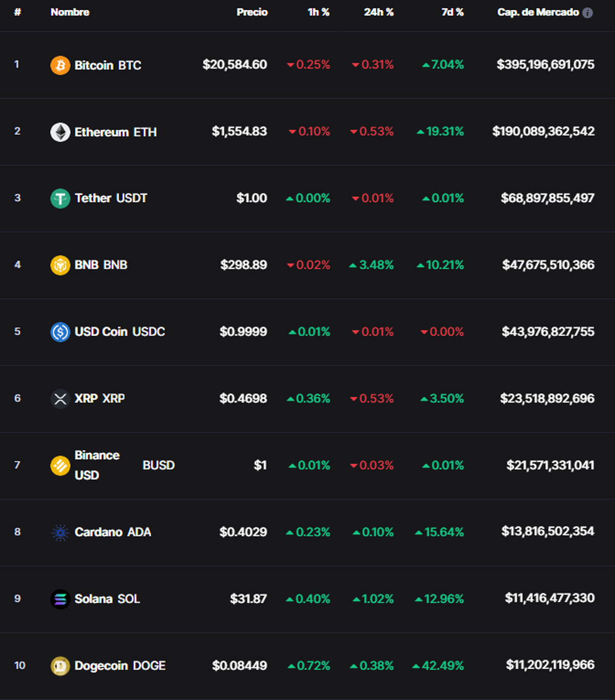Click the Bitcoin coin logo icon
615x700 pixels.
click(x=60, y=65)
